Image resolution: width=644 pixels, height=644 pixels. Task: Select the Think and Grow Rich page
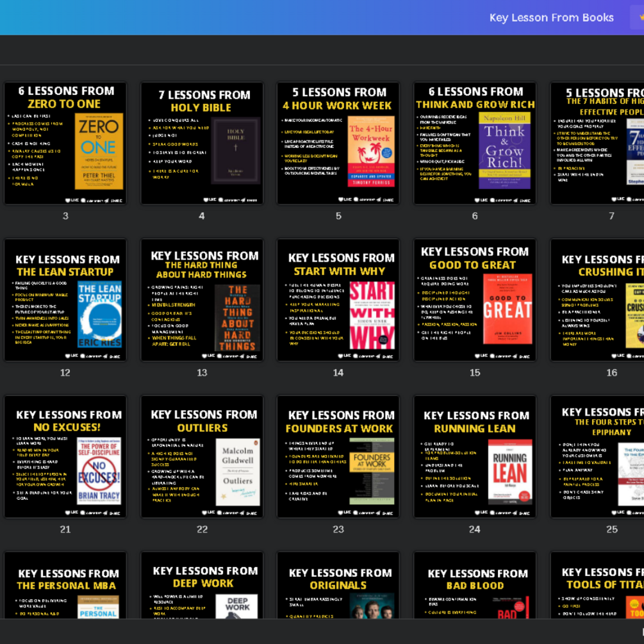click(475, 143)
